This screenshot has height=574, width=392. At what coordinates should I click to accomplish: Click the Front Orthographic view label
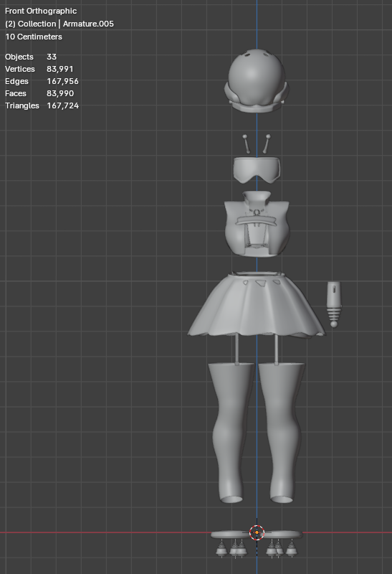[x=41, y=11]
